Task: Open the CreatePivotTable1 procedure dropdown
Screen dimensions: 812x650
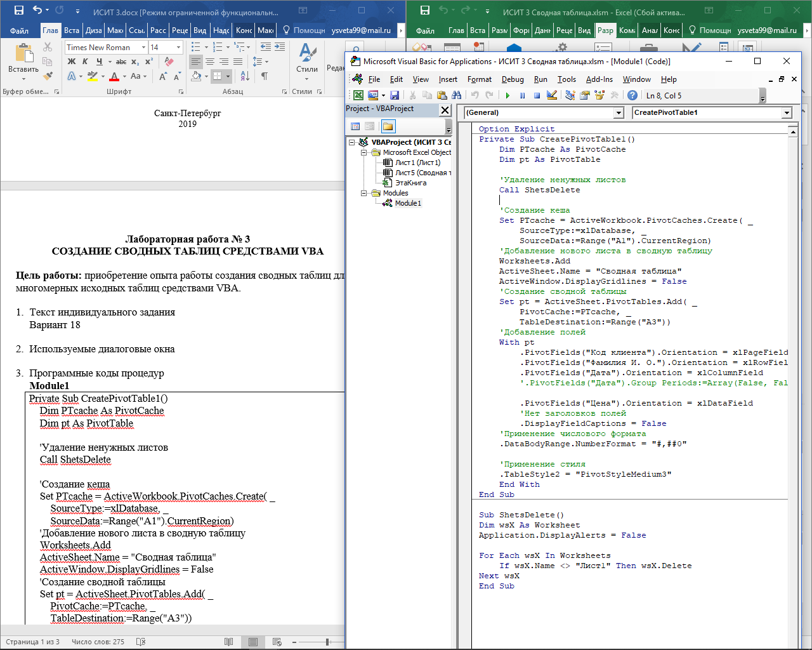Action: [x=787, y=112]
